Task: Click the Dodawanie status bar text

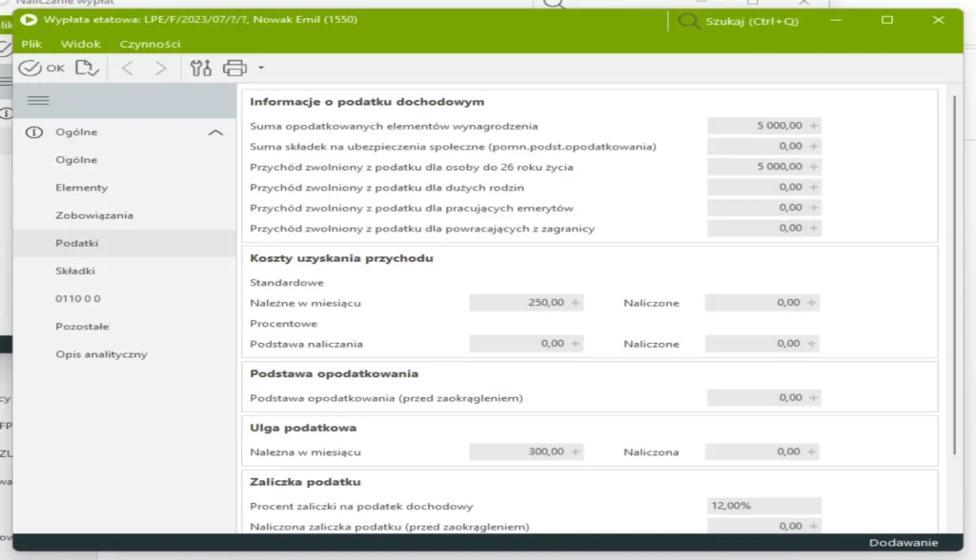Action: tap(904, 543)
